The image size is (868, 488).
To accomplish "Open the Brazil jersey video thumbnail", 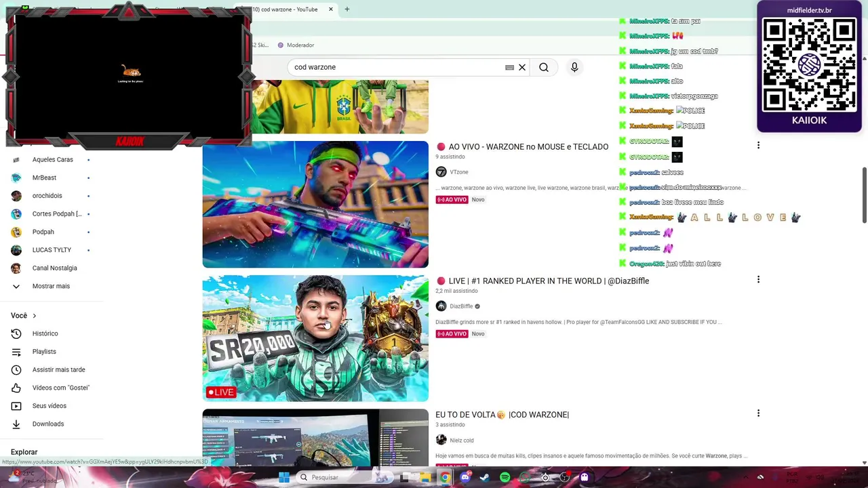I will click(x=340, y=106).
